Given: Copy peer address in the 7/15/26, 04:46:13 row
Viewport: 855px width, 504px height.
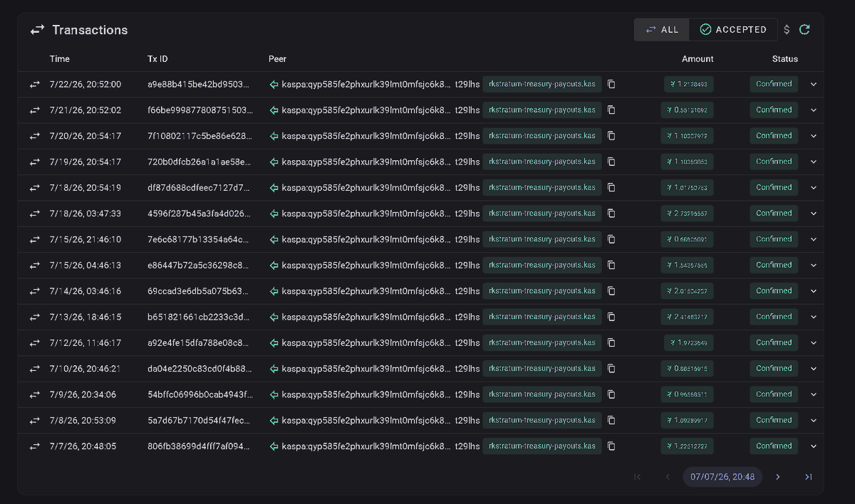Looking at the screenshot, I should coord(611,265).
